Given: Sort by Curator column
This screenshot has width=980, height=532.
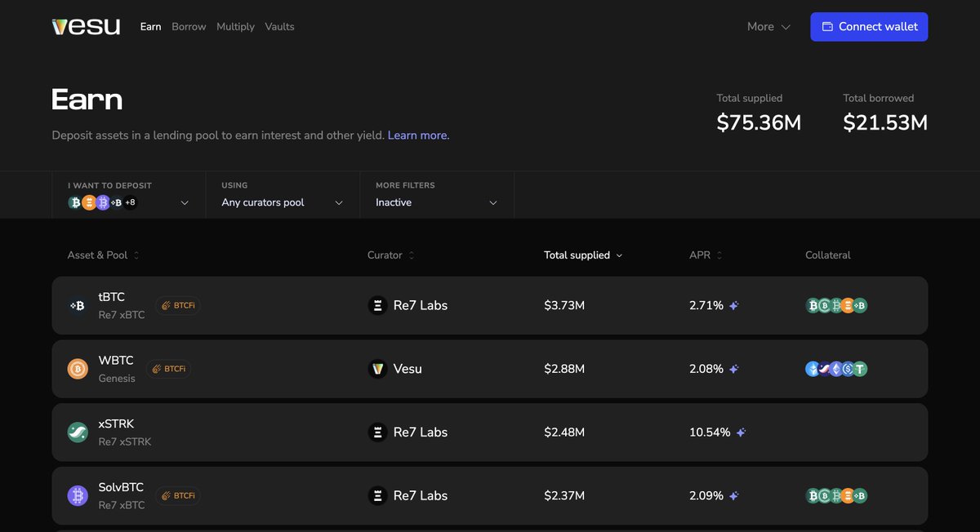Looking at the screenshot, I should 391,255.
